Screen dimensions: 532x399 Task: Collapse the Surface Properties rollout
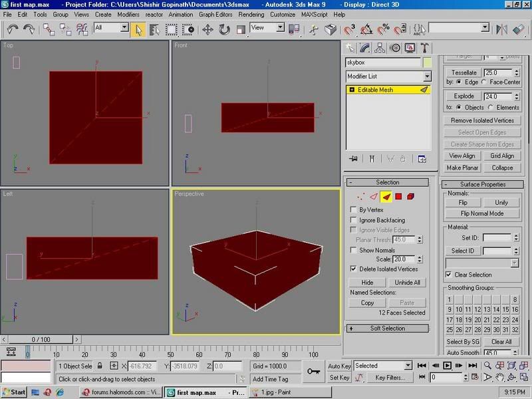(483, 184)
